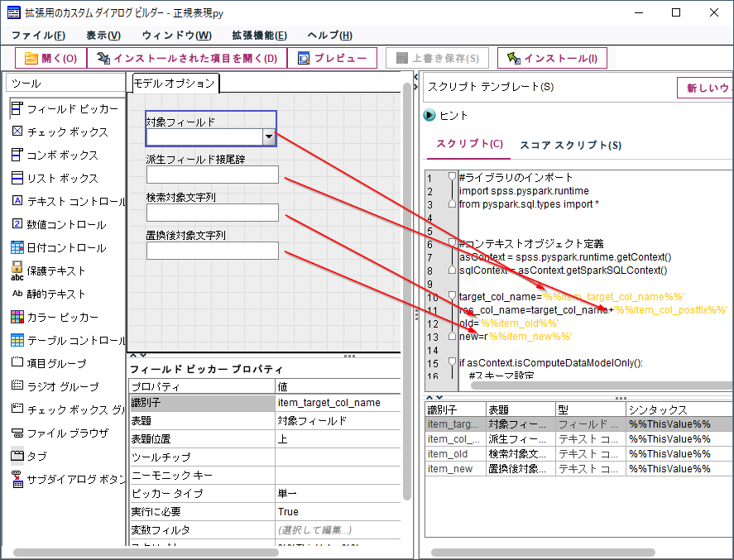Click the 派生フィールド接尾辞 text box
This screenshot has width=734, height=560.
pos(213,175)
